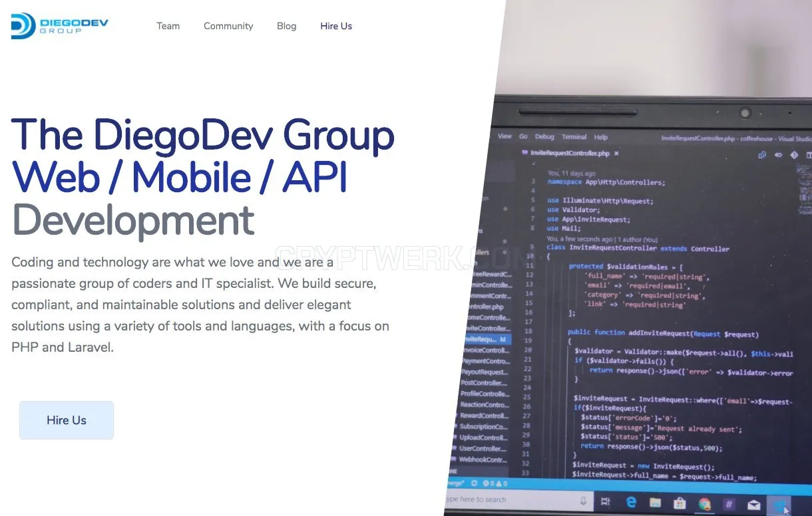Screen dimensions: 812x516
Task: Click the light blue Hire Us button
Action: [x=67, y=420]
